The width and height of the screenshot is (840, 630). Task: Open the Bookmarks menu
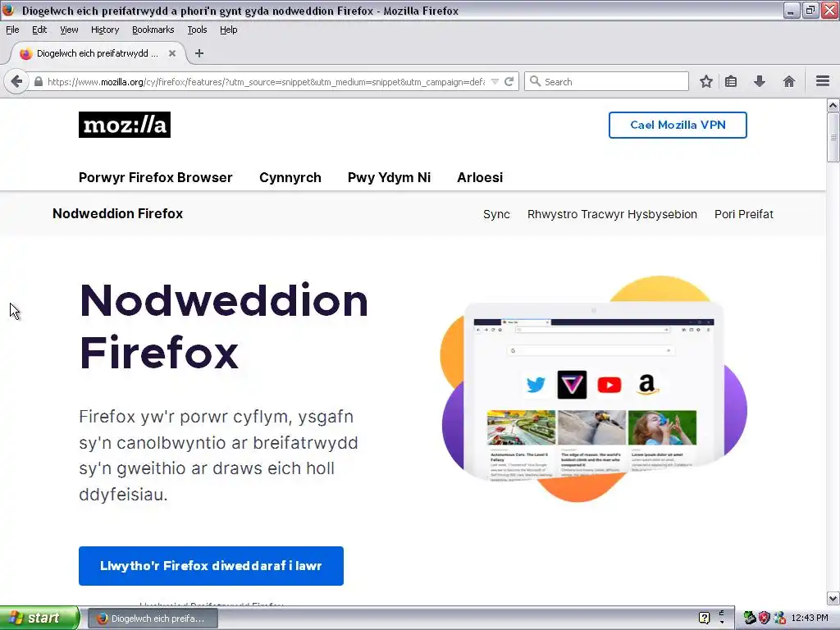click(x=153, y=30)
